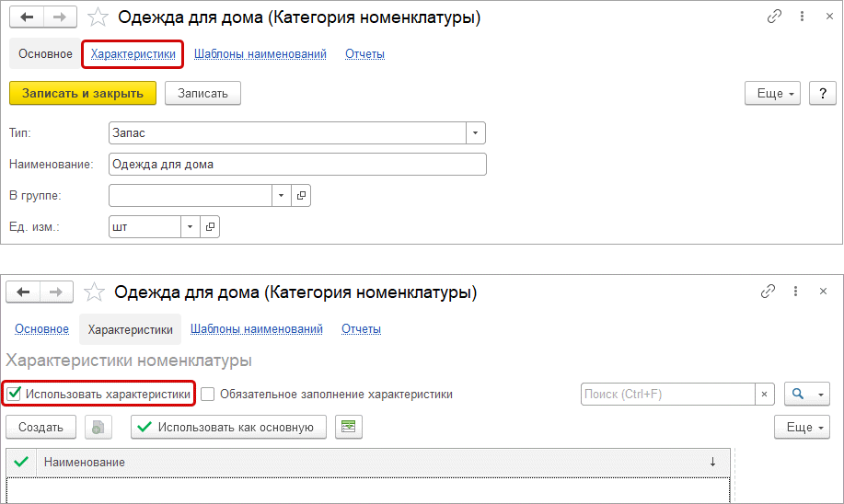This screenshot has height=504, width=844.
Task: Open three-dot menu in lower window
Action: 795,291
